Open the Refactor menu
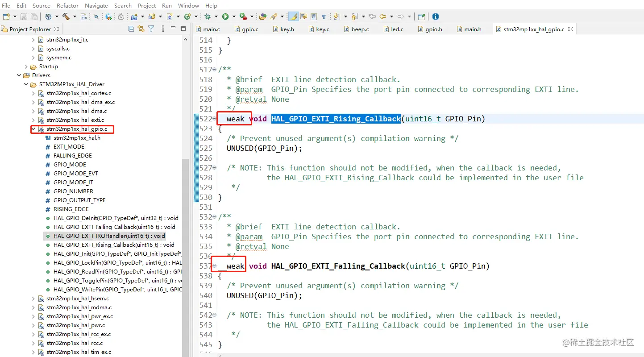Screen dimensions: 644x357 tap(67, 5)
